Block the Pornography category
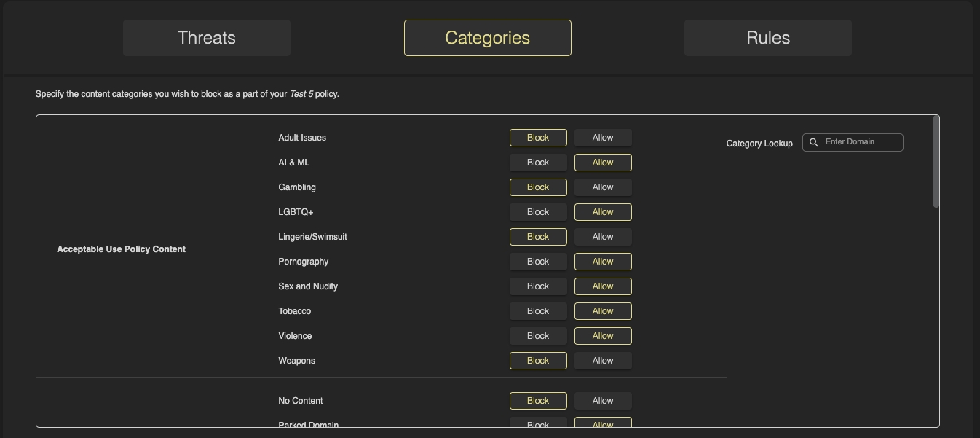980x438 pixels. point(538,262)
